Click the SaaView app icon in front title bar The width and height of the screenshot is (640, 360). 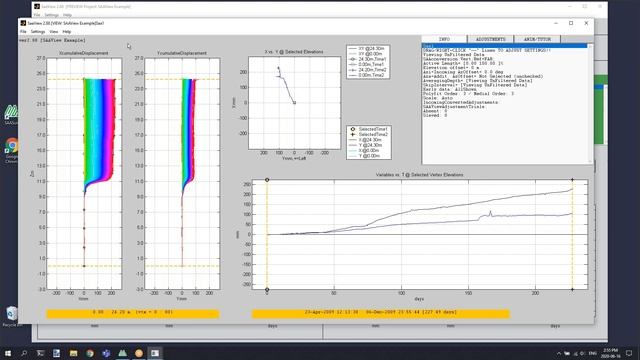pos(23,23)
